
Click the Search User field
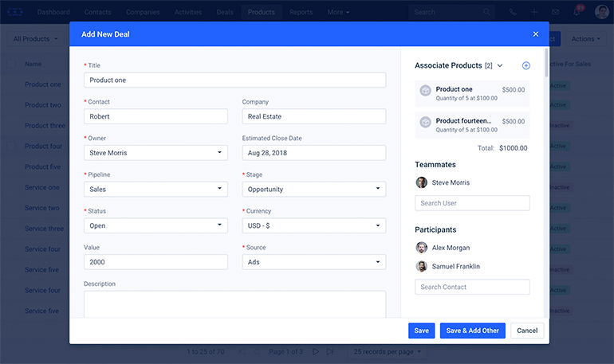[x=472, y=203]
